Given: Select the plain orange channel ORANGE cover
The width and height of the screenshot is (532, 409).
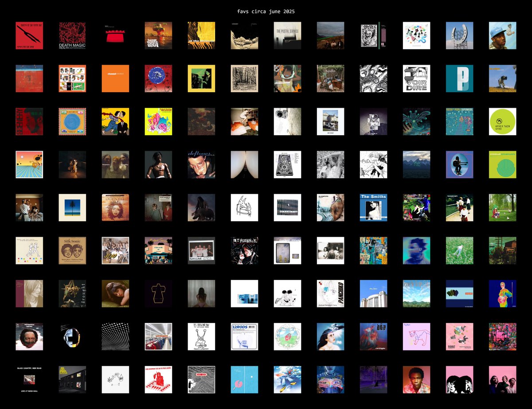Looking at the screenshot, I should click(115, 78).
